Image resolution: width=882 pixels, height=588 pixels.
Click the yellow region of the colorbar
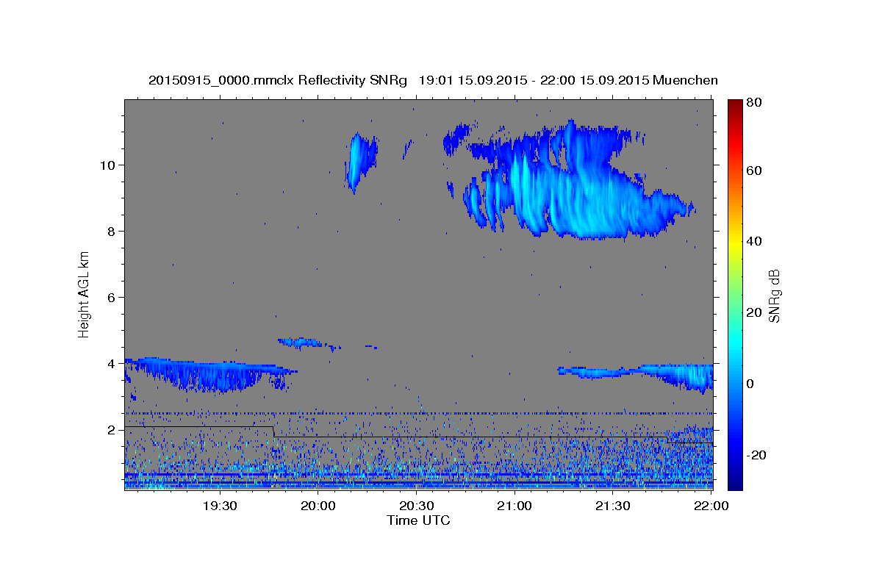click(734, 243)
